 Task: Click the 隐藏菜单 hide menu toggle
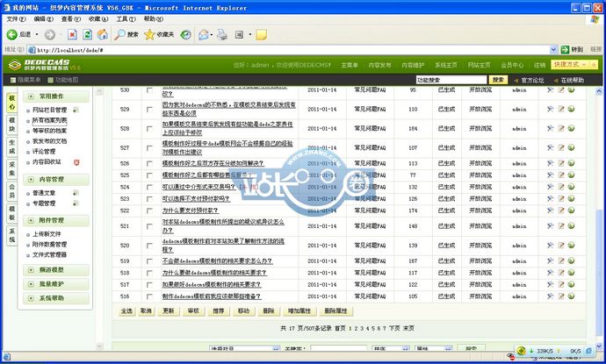click(x=25, y=80)
